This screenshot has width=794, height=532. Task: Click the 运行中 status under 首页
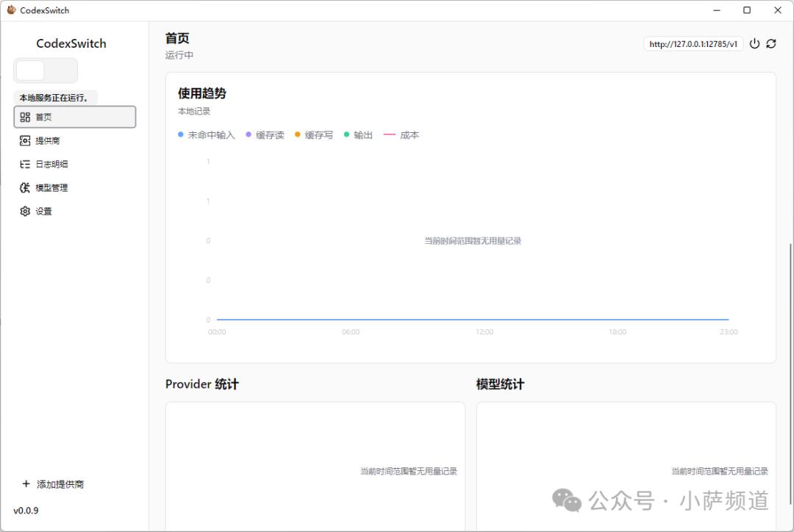[x=179, y=55]
